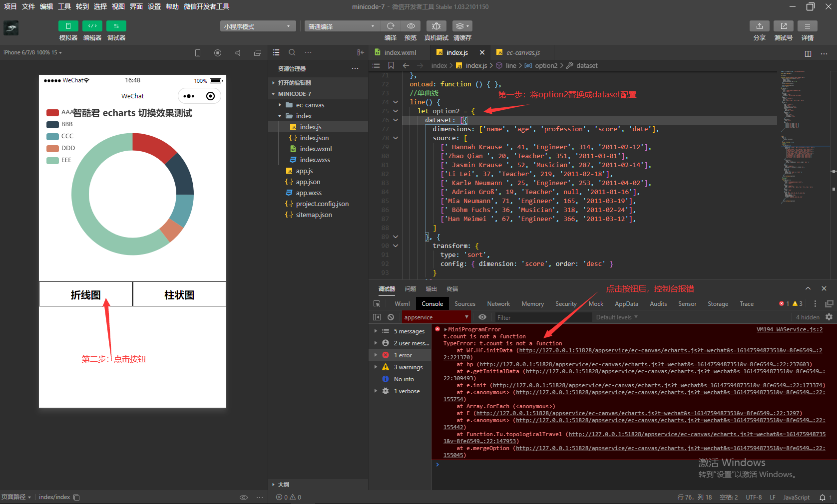Switch to the 问题 problems tab
The image size is (837, 504).
coord(411,289)
